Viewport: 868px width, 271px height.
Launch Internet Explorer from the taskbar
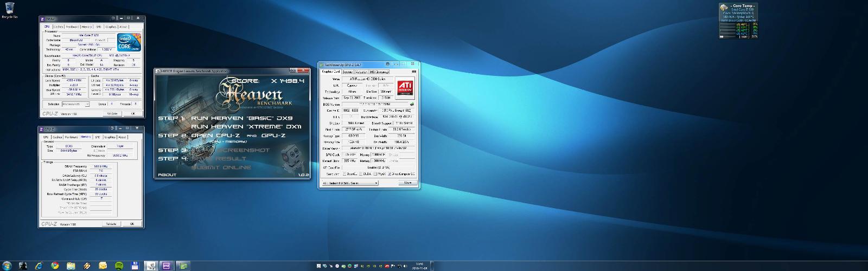click(x=39, y=266)
